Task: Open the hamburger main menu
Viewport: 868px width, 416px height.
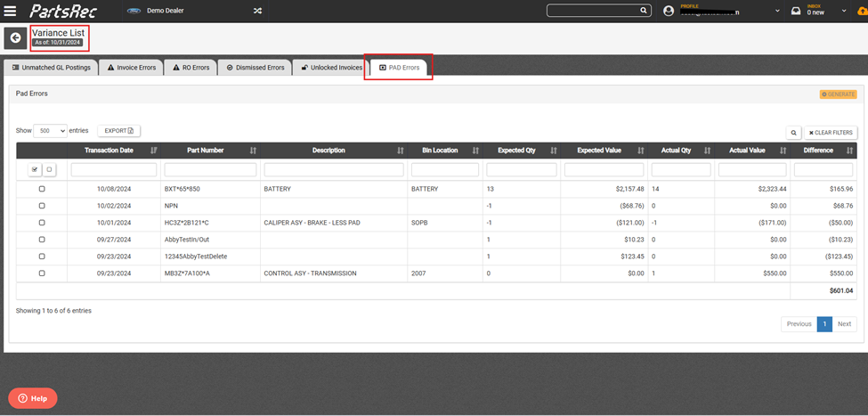Action: (x=10, y=11)
